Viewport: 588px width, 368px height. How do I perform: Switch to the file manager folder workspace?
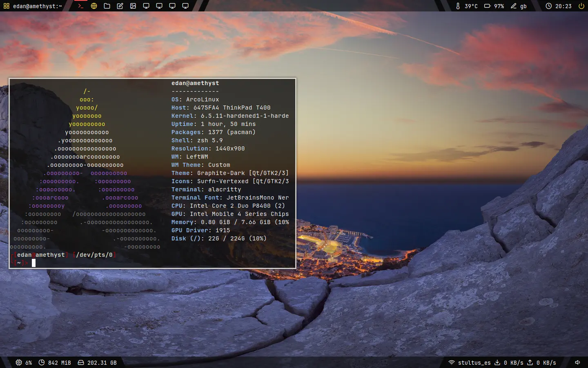coord(107,6)
